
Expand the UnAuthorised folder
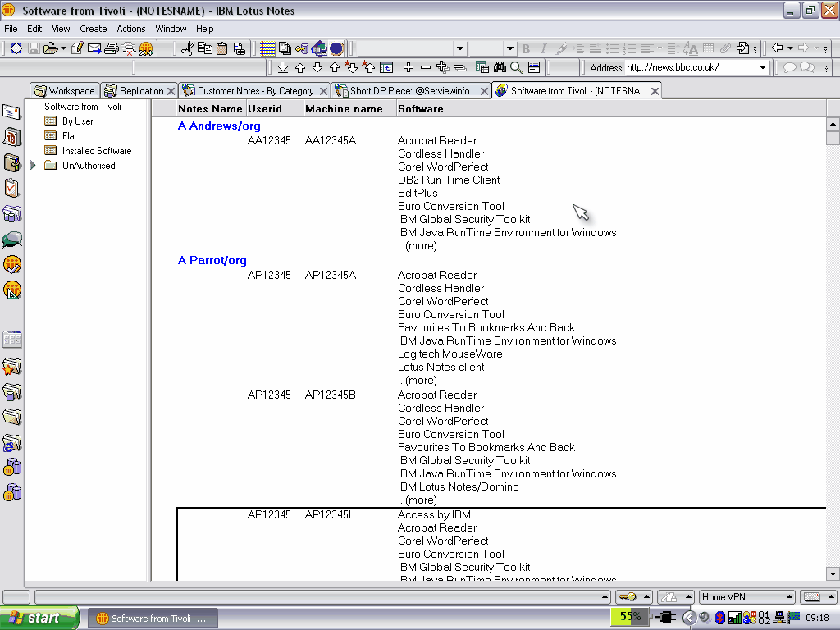[33, 166]
